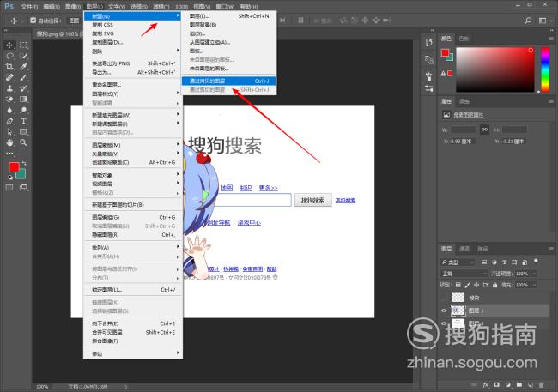Viewport: 558px width, 392px height.
Task: Select the Rectangle shape tool
Action: tap(23, 132)
